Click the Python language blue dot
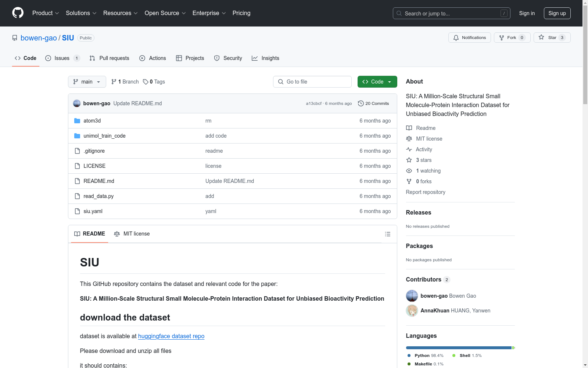Image resolution: width=588 pixels, height=368 pixels. pyautogui.click(x=409, y=355)
